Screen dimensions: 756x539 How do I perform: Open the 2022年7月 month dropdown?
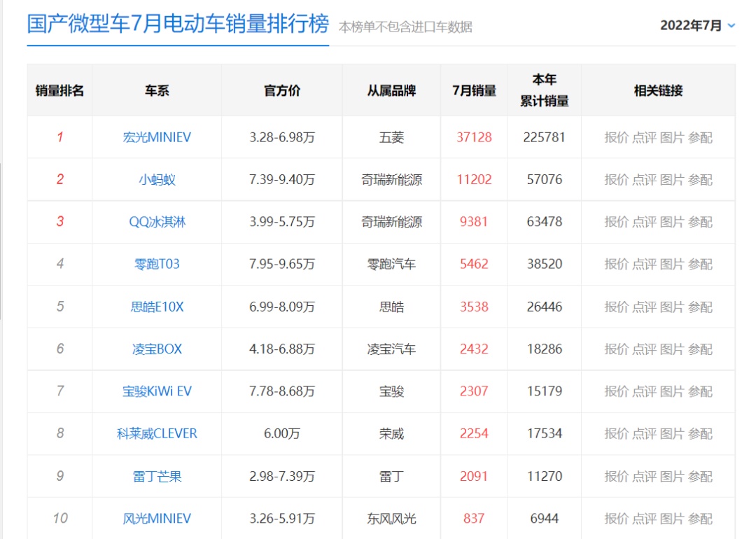pyautogui.click(x=697, y=25)
